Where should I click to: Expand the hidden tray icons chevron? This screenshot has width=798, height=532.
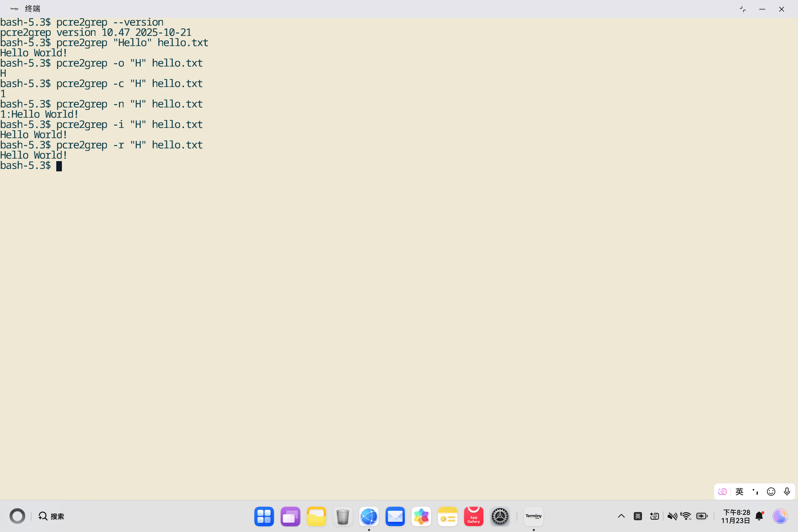click(621, 516)
